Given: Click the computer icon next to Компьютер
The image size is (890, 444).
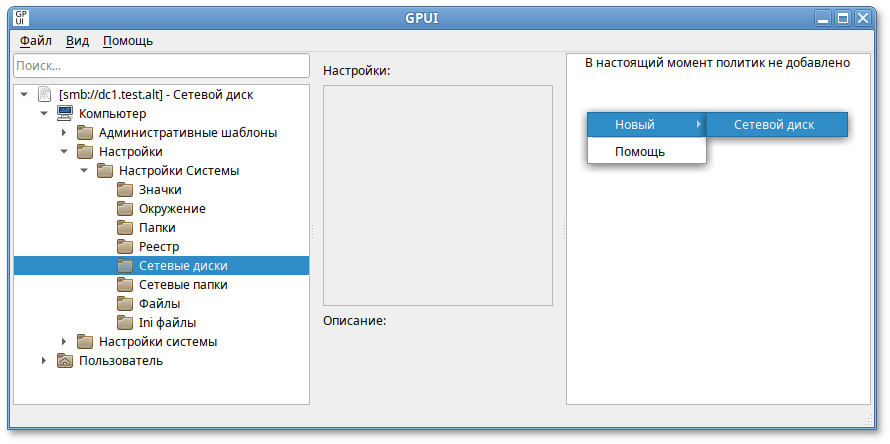Looking at the screenshot, I should (x=65, y=114).
